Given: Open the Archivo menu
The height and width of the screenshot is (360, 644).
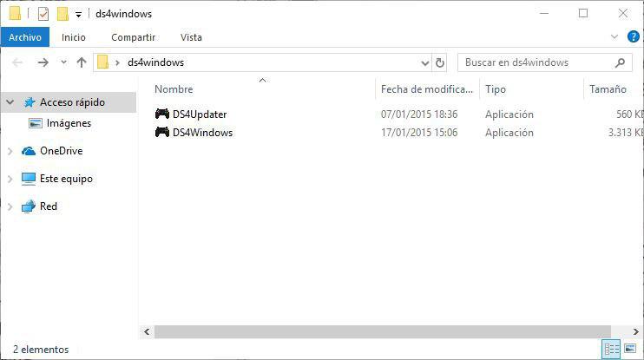Looking at the screenshot, I should click(x=25, y=37).
